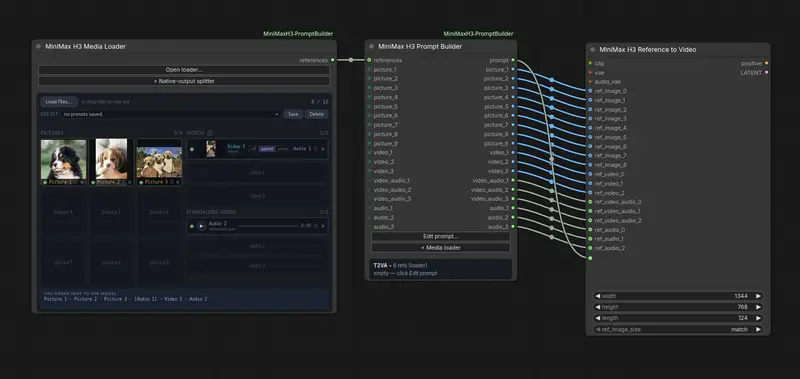Viewport: 800px width, 379px height.
Task: Click '+ Native-output splitter' button
Action: (x=184, y=81)
